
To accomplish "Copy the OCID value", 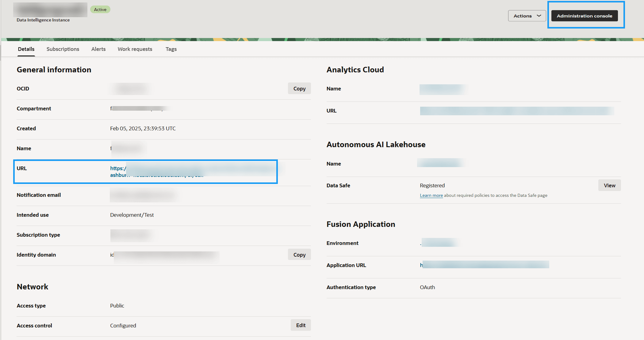I will [x=299, y=89].
